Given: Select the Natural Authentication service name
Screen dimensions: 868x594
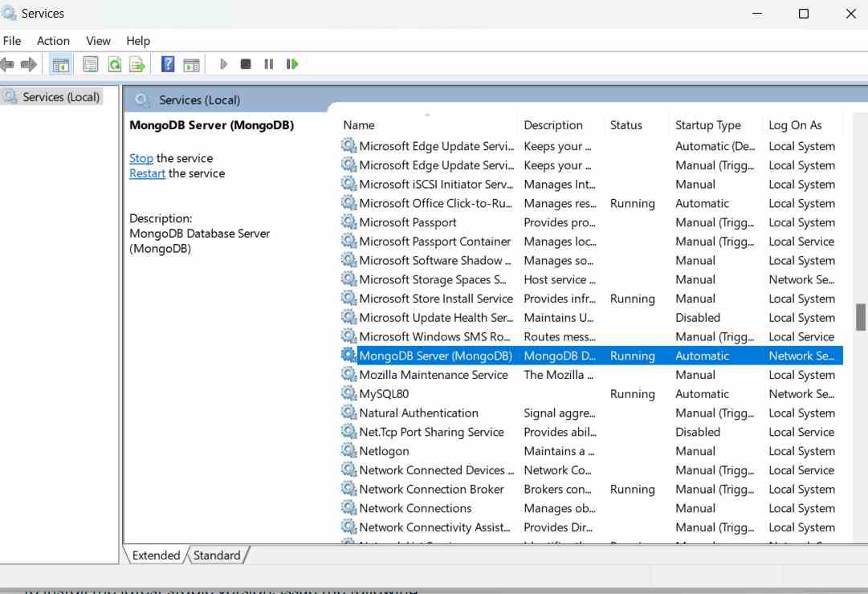Looking at the screenshot, I should click(x=418, y=413).
